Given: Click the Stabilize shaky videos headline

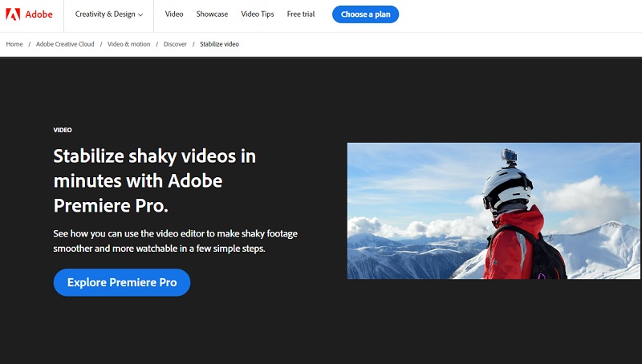Looking at the screenshot, I should [x=155, y=180].
